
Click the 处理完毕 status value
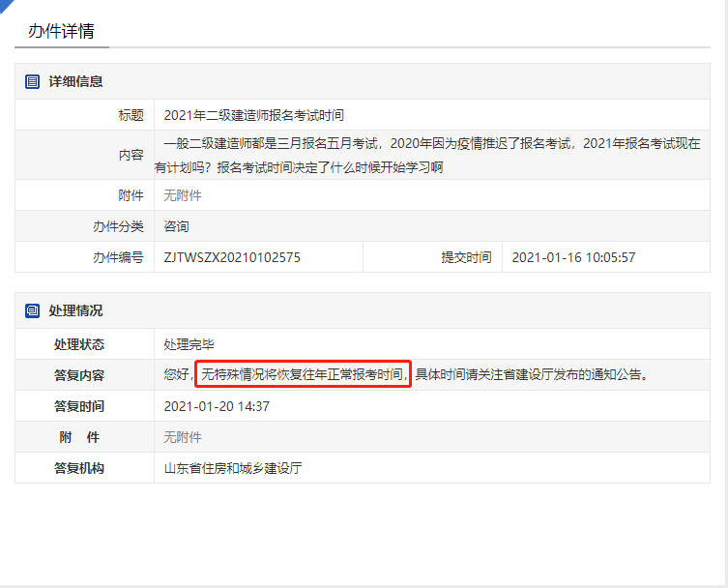pyautogui.click(x=189, y=344)
